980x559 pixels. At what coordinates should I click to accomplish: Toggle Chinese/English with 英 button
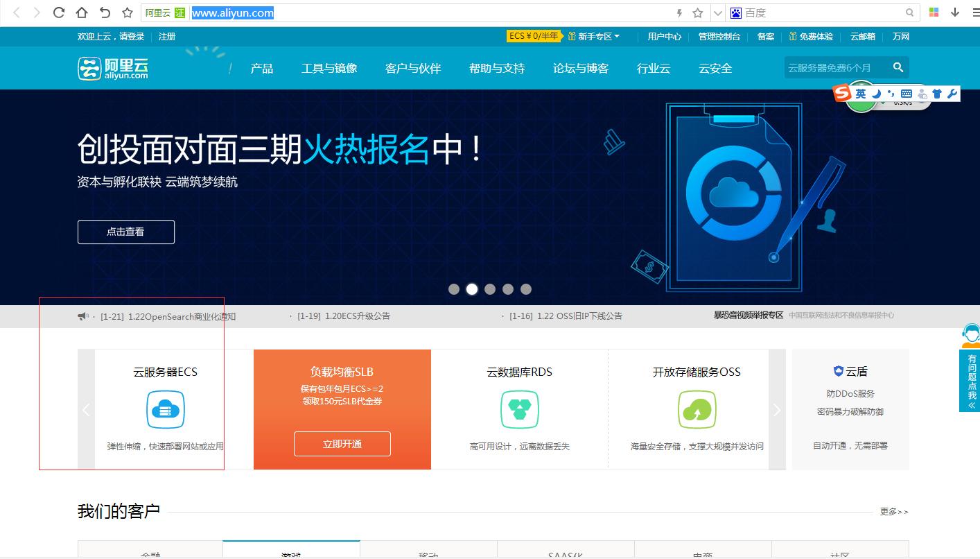861,92
